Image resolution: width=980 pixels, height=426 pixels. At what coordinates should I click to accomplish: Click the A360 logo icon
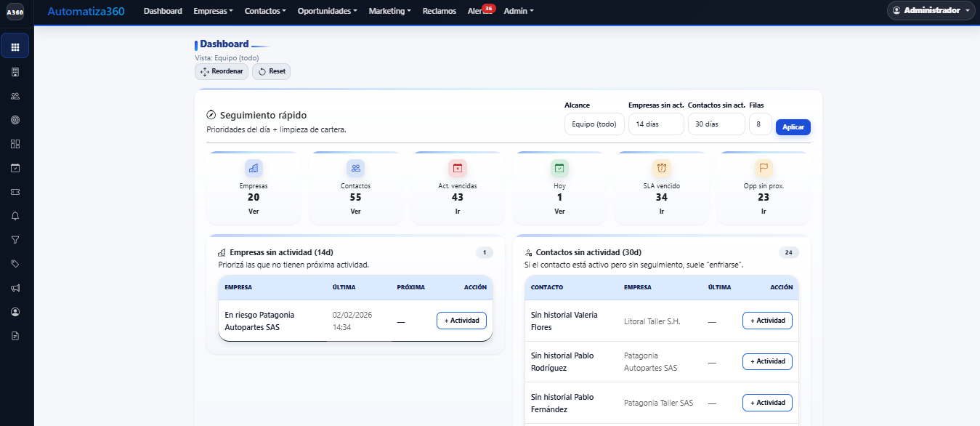click(x=15, y=12)
